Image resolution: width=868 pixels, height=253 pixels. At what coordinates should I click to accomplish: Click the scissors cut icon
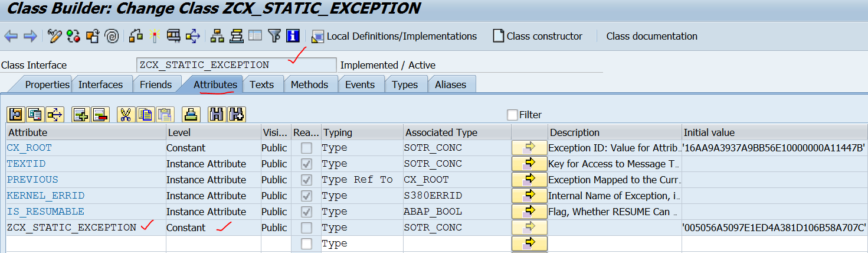125,115
